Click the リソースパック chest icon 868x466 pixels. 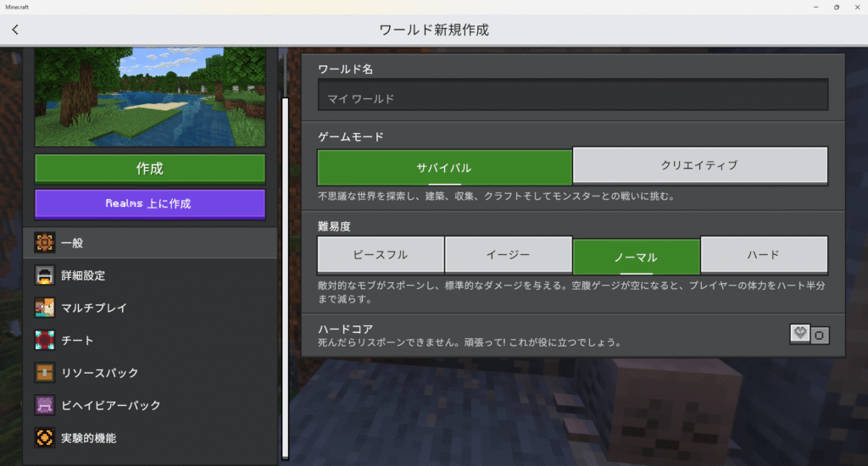[45, 373]
